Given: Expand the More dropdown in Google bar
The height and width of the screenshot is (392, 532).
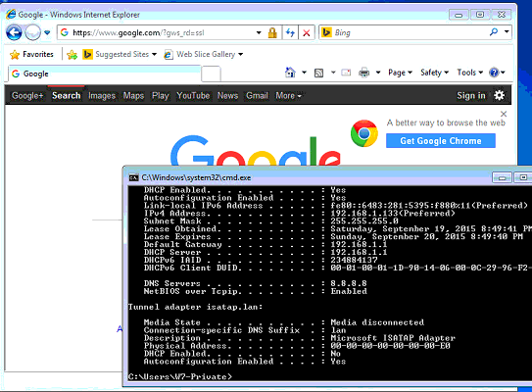Looking at the screenshot, I should click(x=288, y=96).
